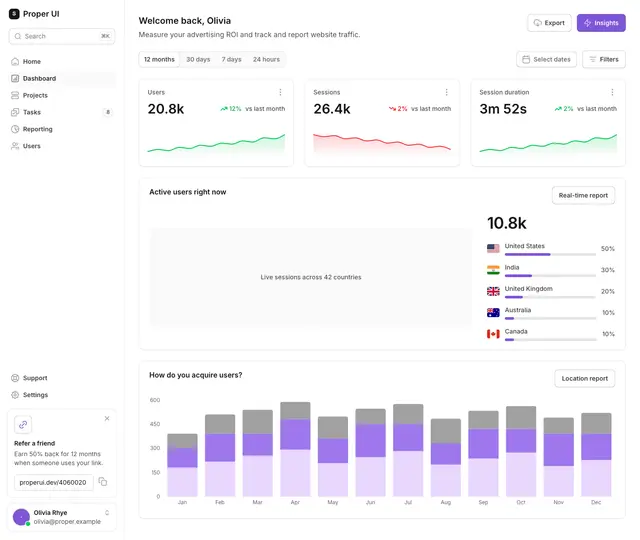This screenshot has width=640, height=540.
Task: Click the Insights button
Action: 601,23
